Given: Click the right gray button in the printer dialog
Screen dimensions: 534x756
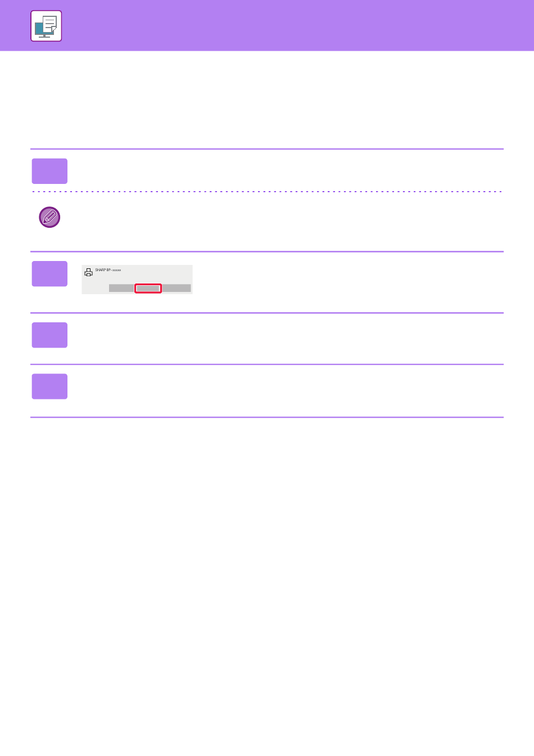Looking at the screenshot, I should point(177,288).
